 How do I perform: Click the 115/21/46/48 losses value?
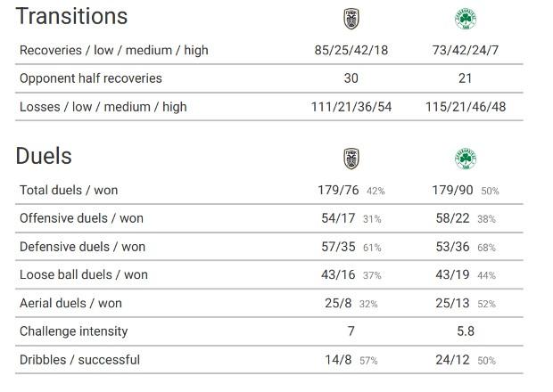466,107
